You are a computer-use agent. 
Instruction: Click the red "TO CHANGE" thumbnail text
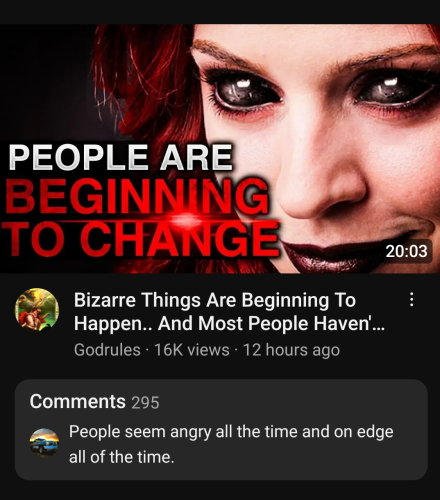tap(141, 238)
